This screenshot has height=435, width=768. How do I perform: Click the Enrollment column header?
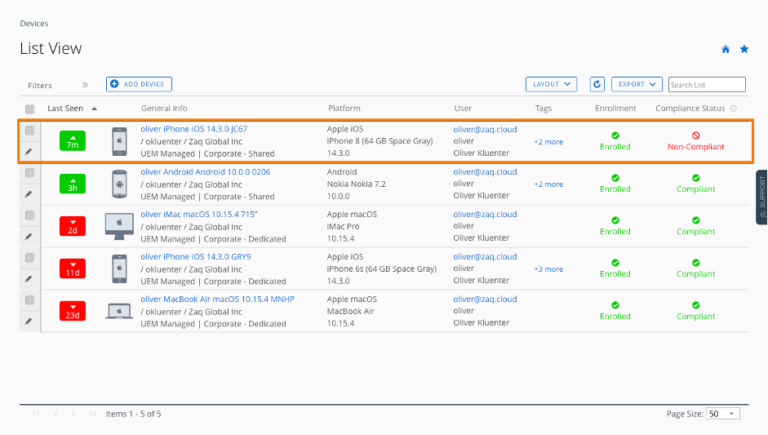pos(615,108)
